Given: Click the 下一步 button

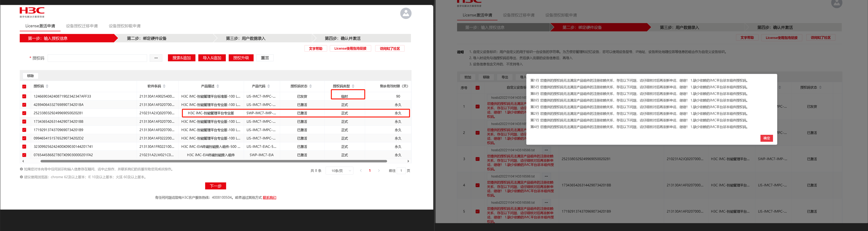Looking at the screenshot, I should [x=216, y=186].
